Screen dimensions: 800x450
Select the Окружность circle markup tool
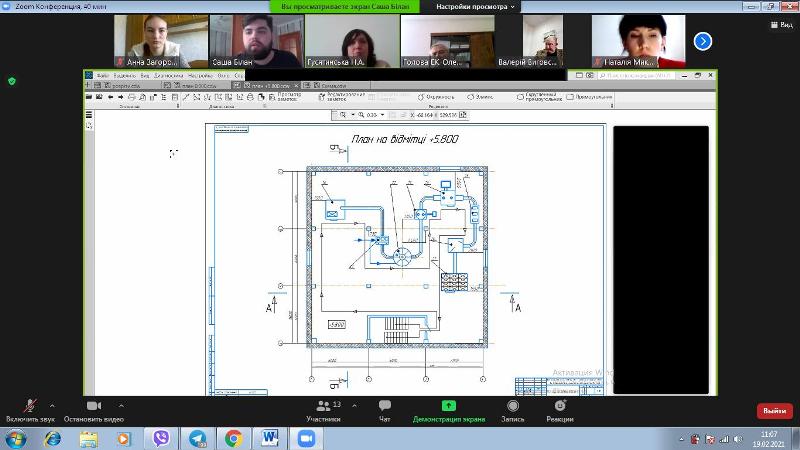[436, 97]
